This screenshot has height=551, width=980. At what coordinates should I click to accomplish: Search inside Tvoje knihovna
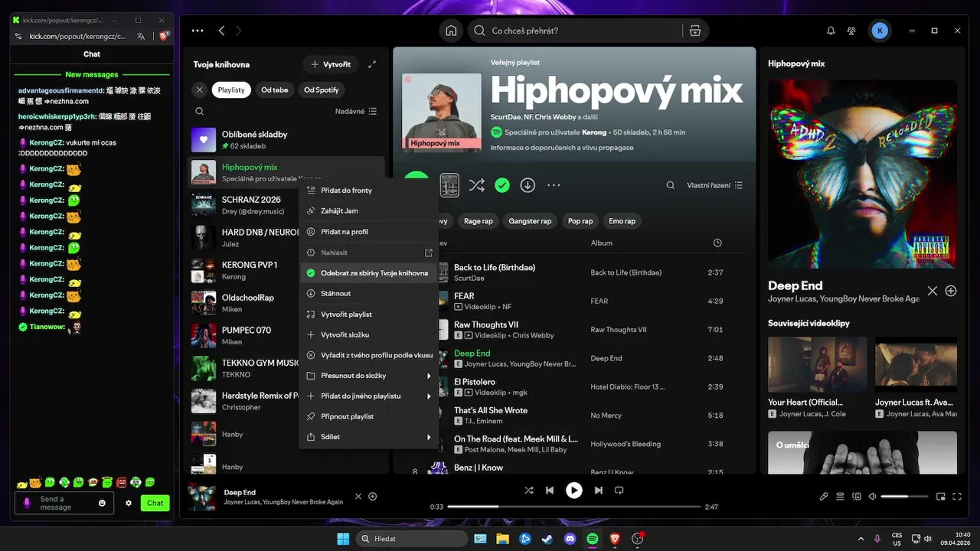coord(200,111)
